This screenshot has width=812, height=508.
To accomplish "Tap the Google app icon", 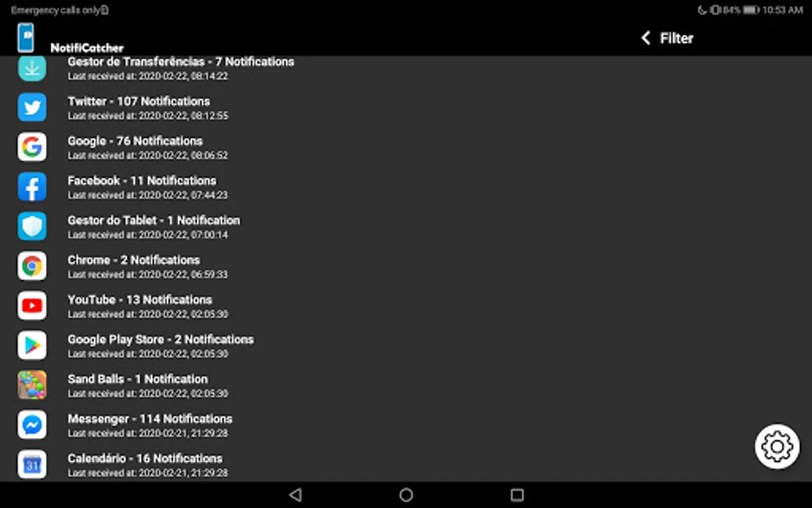I will (x=32, y=147).
